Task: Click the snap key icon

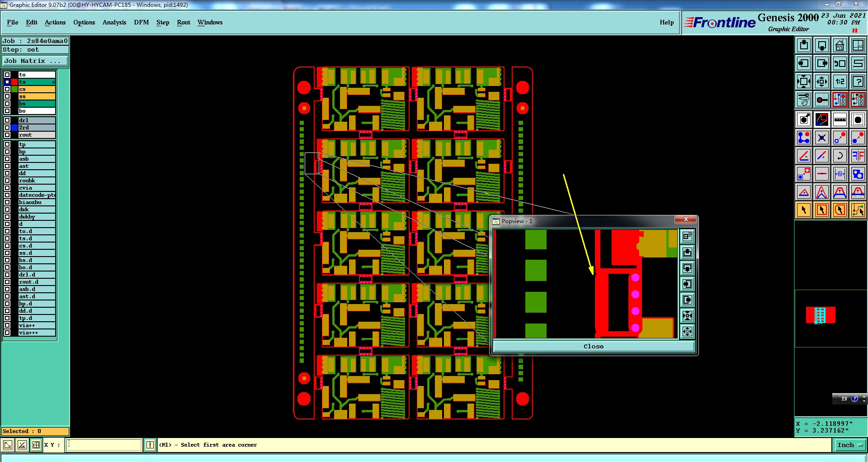Action: (x=822, y=100)
